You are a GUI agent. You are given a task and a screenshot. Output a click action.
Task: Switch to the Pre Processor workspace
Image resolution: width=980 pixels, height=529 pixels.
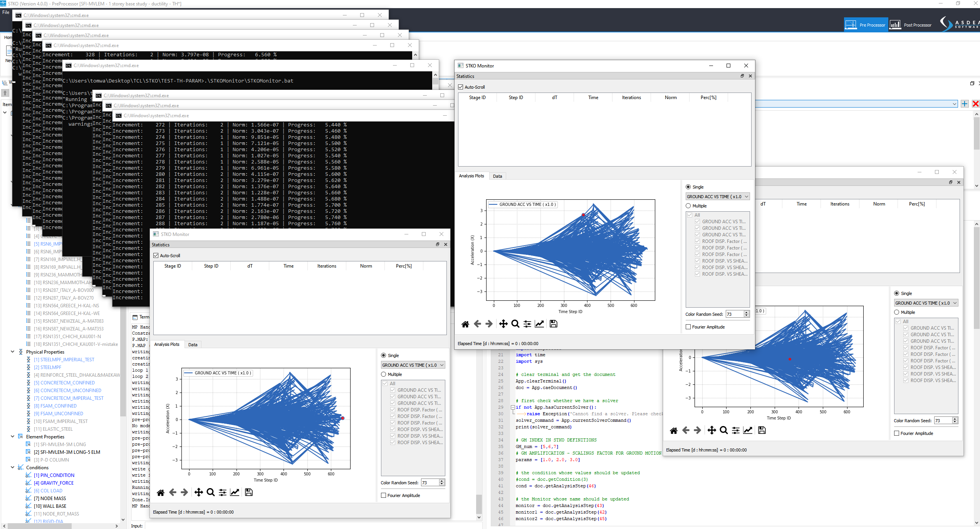[866, 25]
